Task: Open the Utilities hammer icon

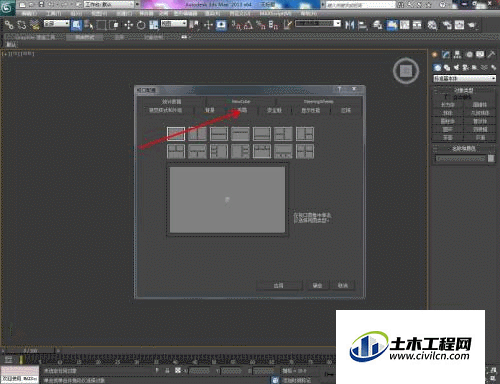Action: (491, 55)
